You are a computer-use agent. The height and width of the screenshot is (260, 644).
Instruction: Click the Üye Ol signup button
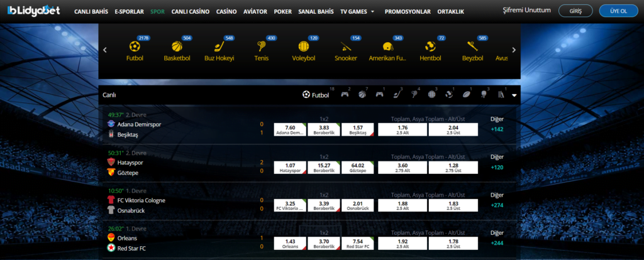[618, 11]
